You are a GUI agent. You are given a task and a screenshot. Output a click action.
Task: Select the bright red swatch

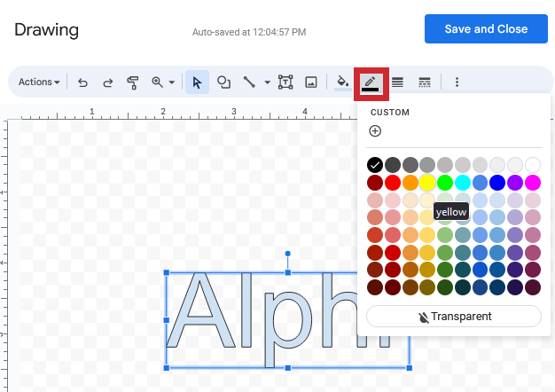393,183
